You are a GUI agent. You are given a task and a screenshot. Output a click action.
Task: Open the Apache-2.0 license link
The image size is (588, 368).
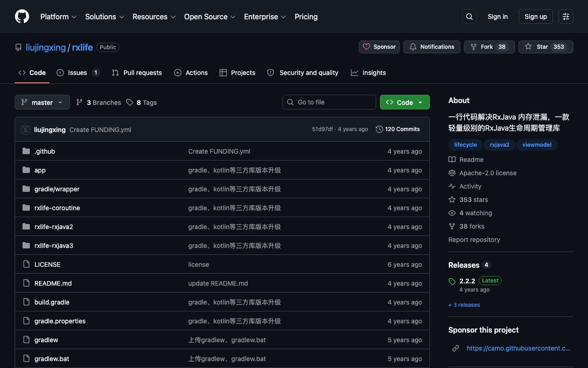tap(482, 173)
